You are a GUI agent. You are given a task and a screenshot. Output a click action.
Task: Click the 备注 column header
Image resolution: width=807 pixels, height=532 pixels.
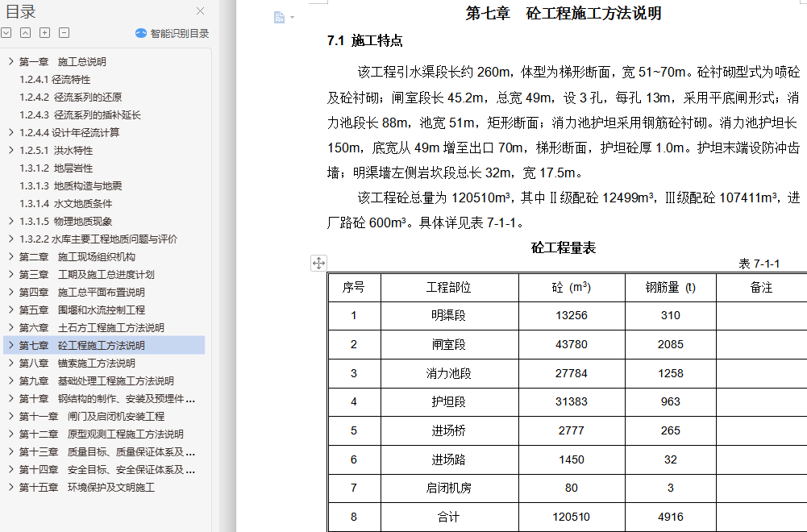click(x=761, y=287)
